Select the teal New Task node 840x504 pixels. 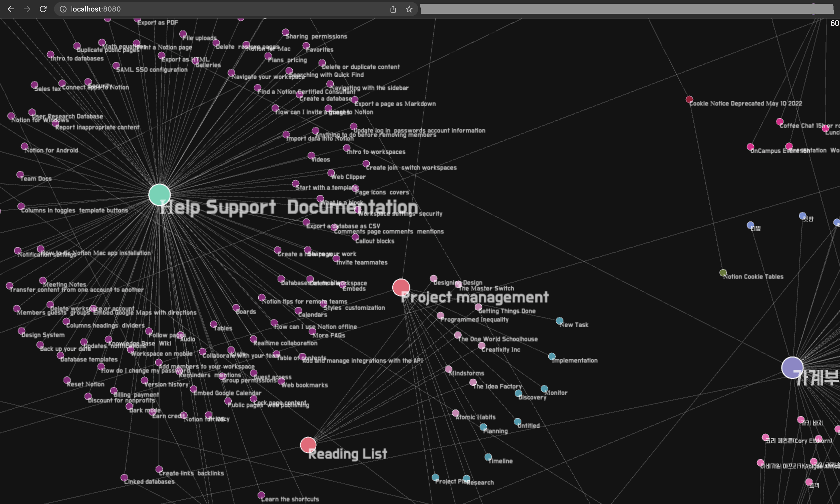559,320
